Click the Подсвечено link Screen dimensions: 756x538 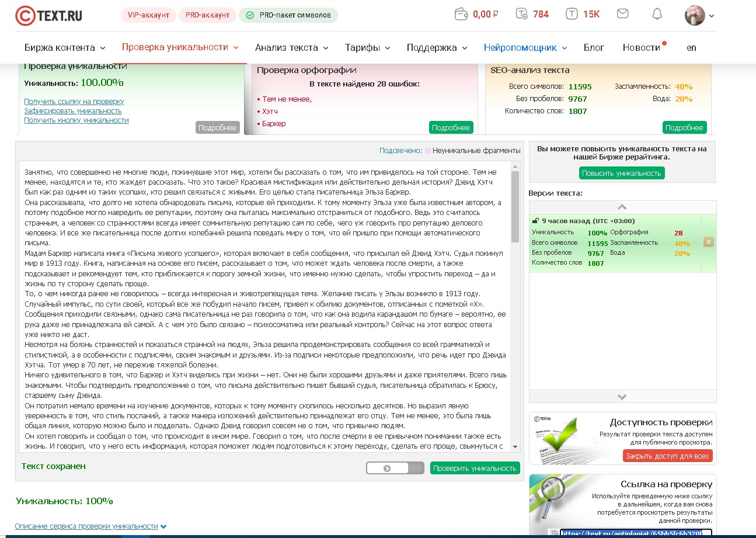pos(400,151)
